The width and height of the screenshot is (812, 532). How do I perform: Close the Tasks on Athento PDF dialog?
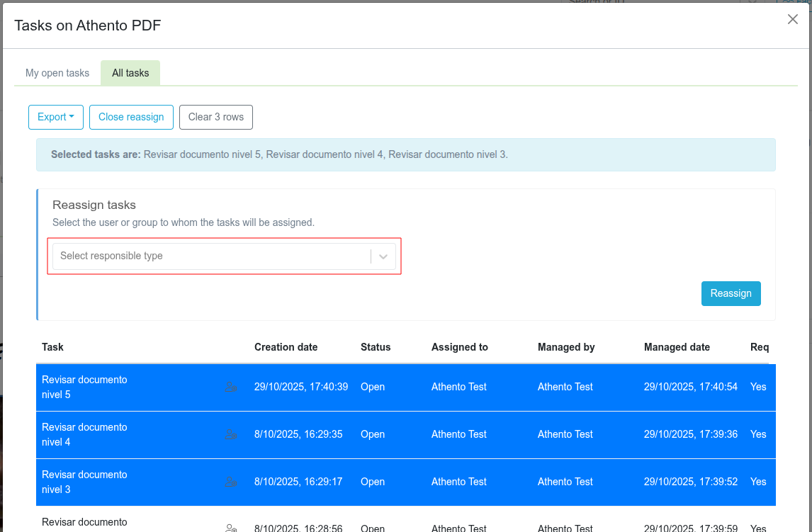tap(793, 20)
